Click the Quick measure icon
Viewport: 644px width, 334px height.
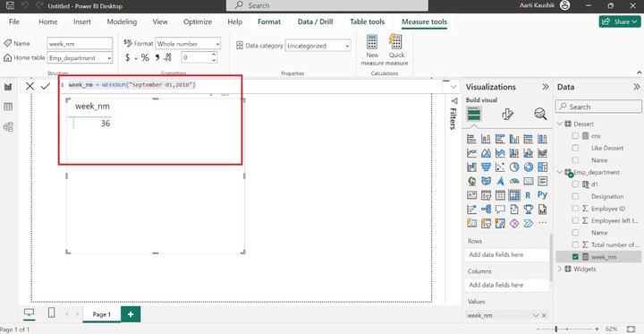[x=395, y=42]
